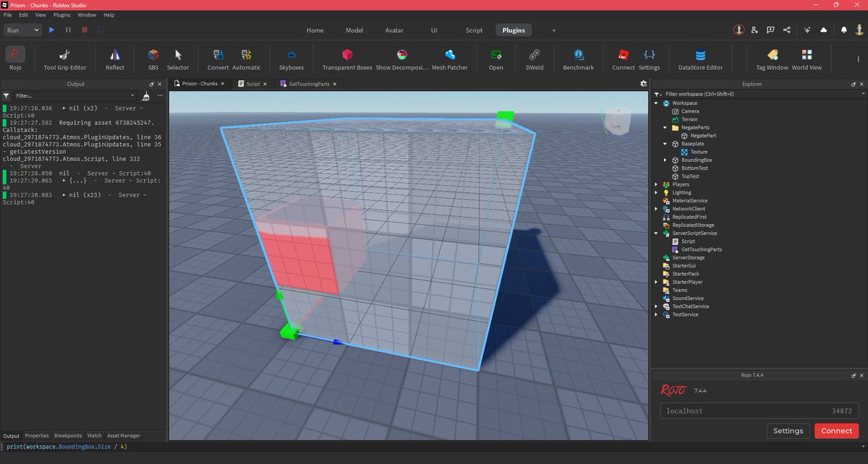Start the Benchmark plugin

click(579, 59)
